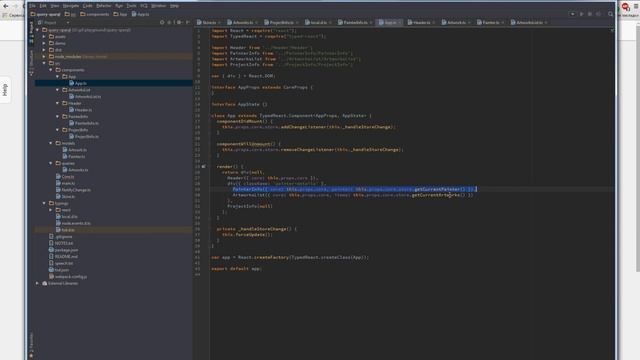Click the Debug icon in the toolbar
Image resolution: width=640 pixels, height=360 pixels.
point(590,14)
